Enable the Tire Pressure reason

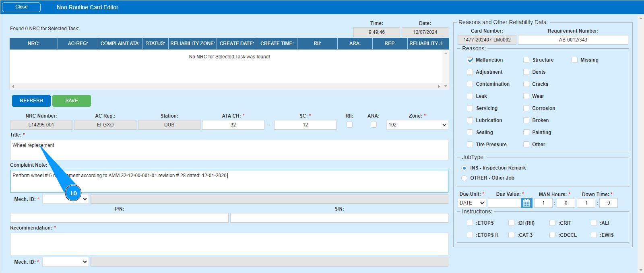pyautogui.click(x=470, y=145)
